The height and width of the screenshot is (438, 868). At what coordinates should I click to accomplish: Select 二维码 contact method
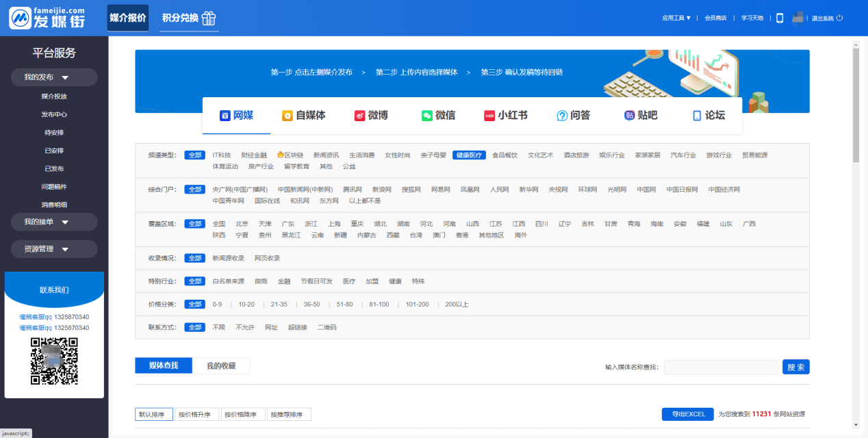327,327
